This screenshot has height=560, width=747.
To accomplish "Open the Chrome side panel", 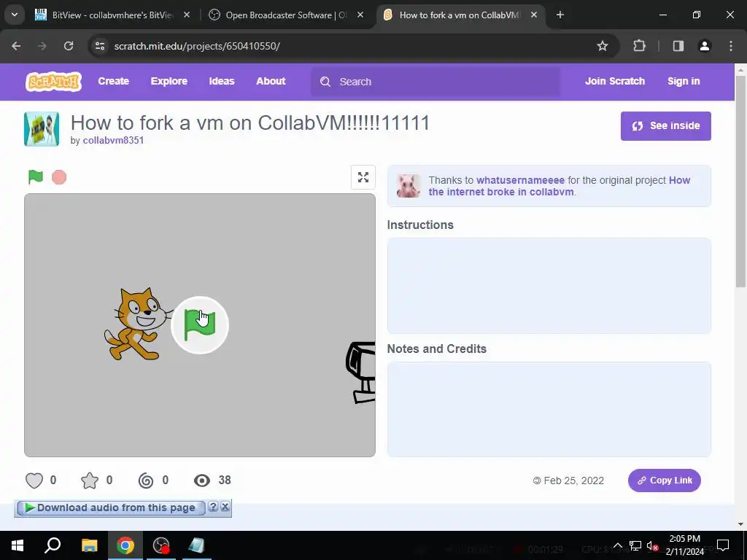I will [x=678, y=46].
